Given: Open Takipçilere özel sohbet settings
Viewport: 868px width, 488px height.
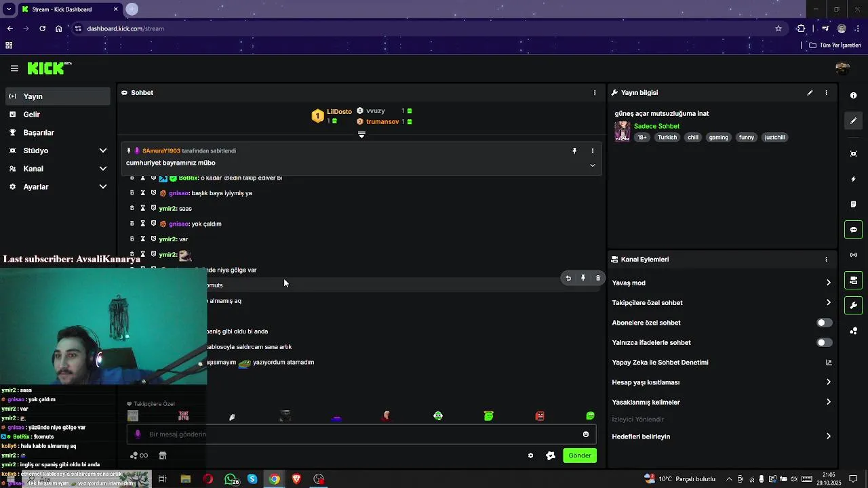Looking at the screenshot, I should (x=722, y=303).
